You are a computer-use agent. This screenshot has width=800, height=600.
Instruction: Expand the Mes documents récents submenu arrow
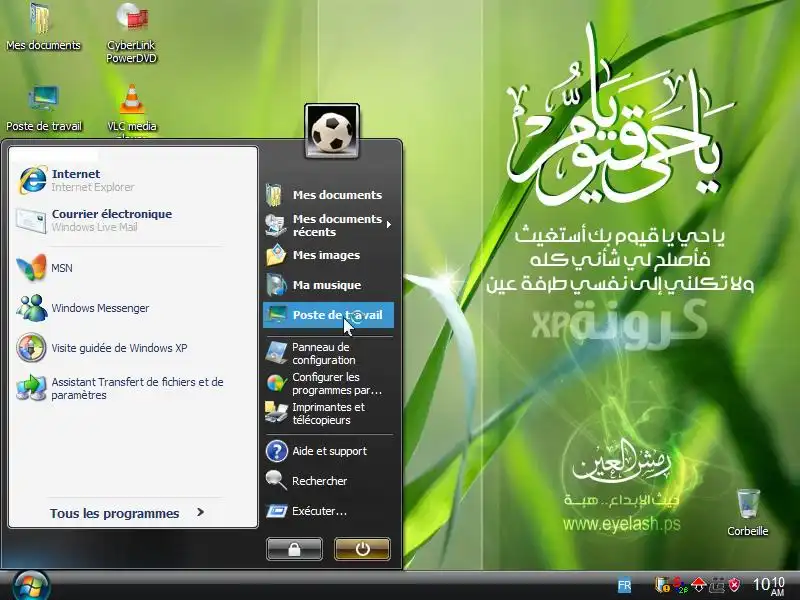[x=389, y=224]
